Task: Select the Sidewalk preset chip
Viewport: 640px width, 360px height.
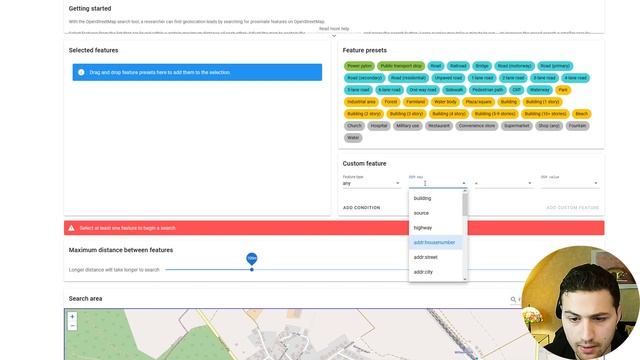Action: coord(454,90)
